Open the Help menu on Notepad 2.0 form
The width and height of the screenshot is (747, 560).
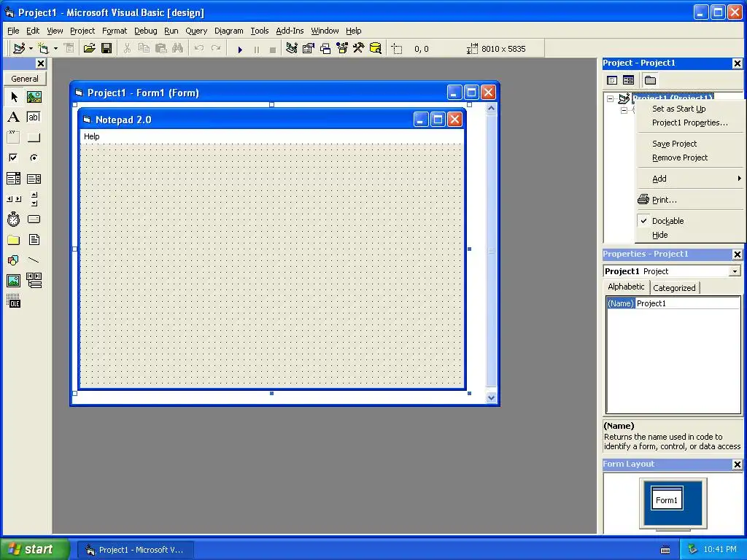[x=92, y=136]
